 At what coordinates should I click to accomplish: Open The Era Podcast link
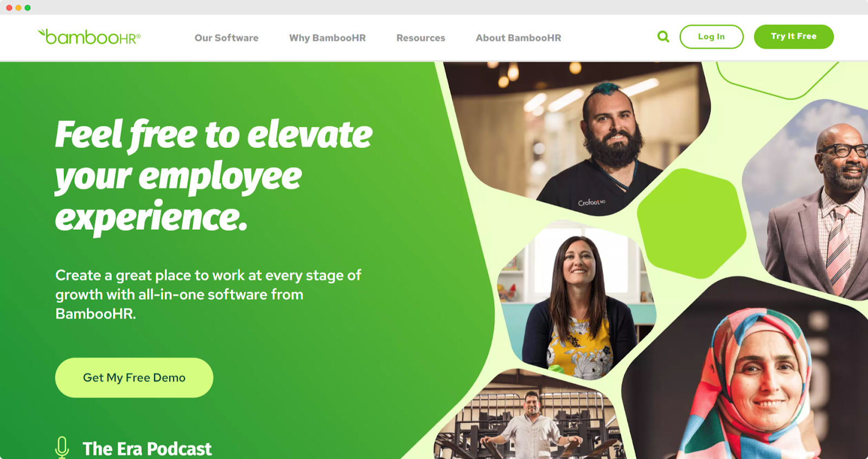coord(147,449)
